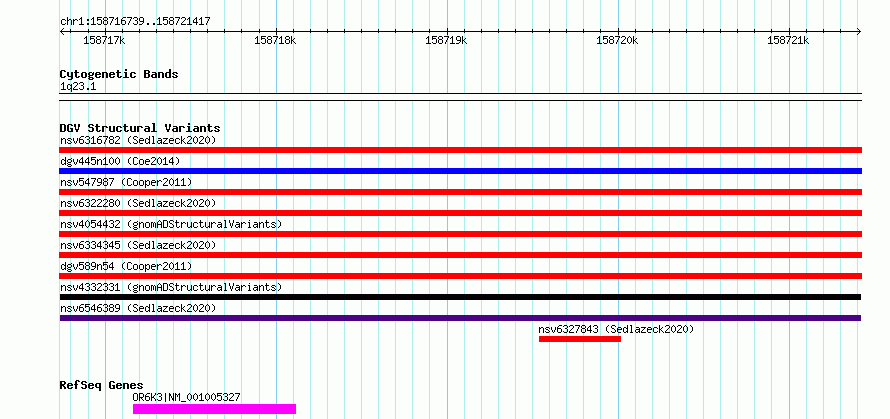The height and width of the screenshot is (419, 890).
Task: Open the nsv6322280 variant bar
Action: tap(460, 213)
